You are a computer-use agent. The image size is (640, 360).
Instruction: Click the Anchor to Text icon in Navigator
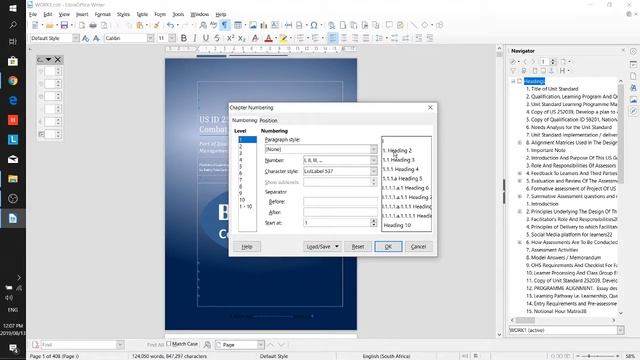[551, 71]
